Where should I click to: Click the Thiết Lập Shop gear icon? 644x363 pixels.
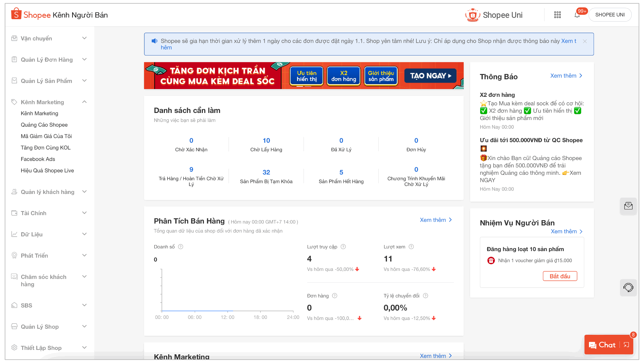point(14,348)
